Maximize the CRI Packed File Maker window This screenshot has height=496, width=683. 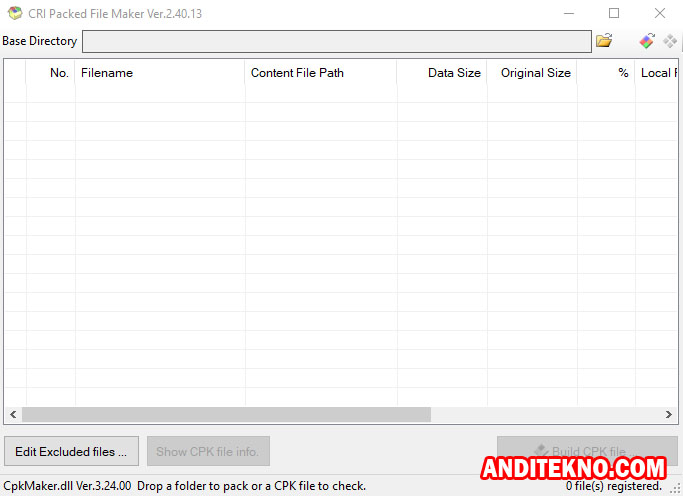pos(614,13)
